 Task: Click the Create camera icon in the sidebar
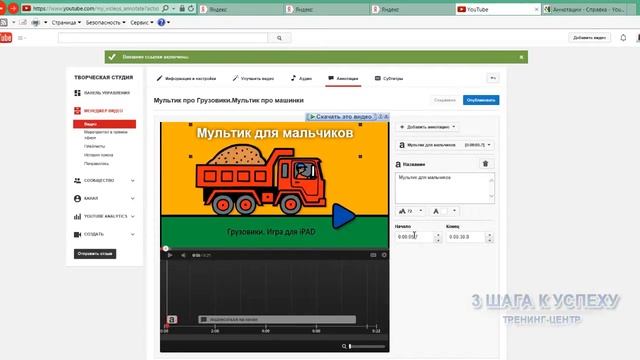(77, 234)
